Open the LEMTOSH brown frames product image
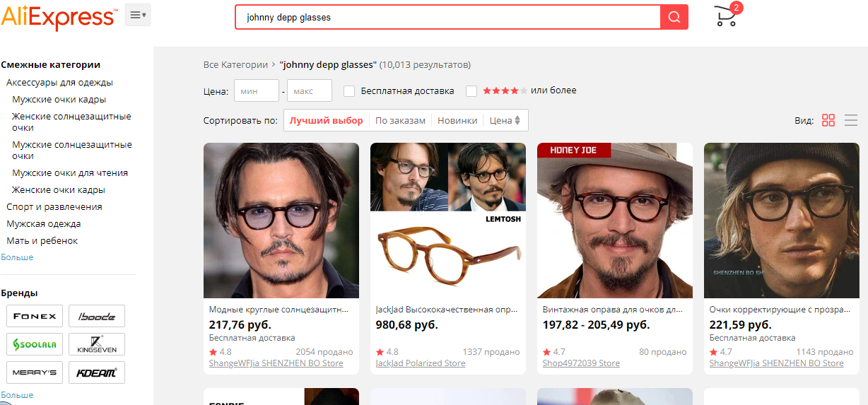Image resolution: width=868 pixels, height=405 pixels. pyautogui.click(x=448, y=221)
